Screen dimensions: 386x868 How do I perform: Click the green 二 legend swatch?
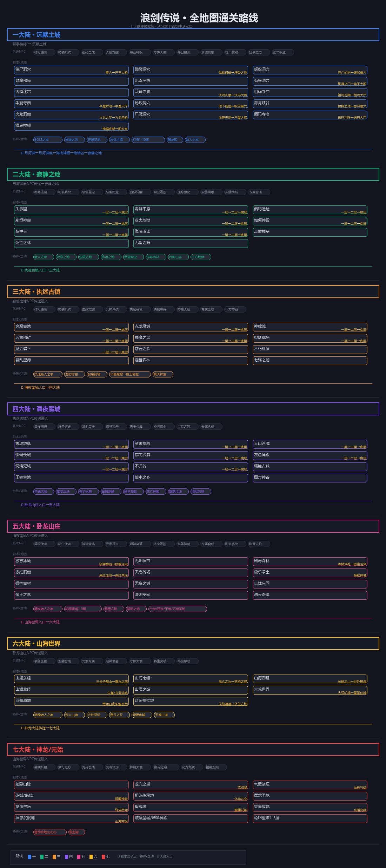coord(42,857)
